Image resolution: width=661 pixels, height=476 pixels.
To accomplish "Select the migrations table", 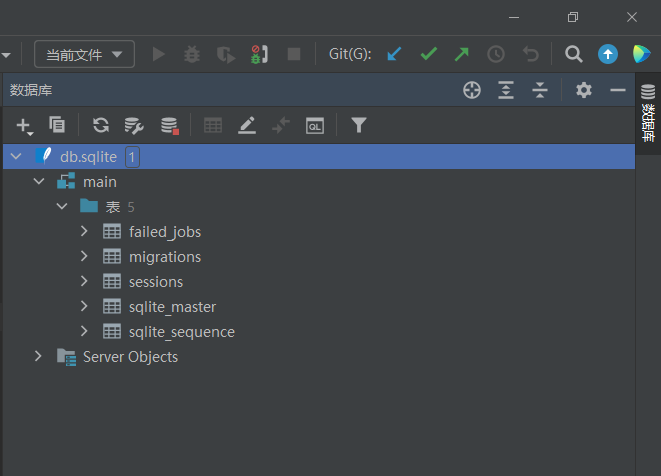I will (164, 257).
